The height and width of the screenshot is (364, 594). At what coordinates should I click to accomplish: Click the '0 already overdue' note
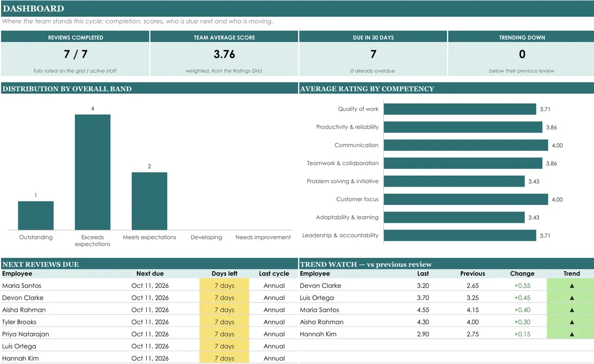click(x=373, y=71)
